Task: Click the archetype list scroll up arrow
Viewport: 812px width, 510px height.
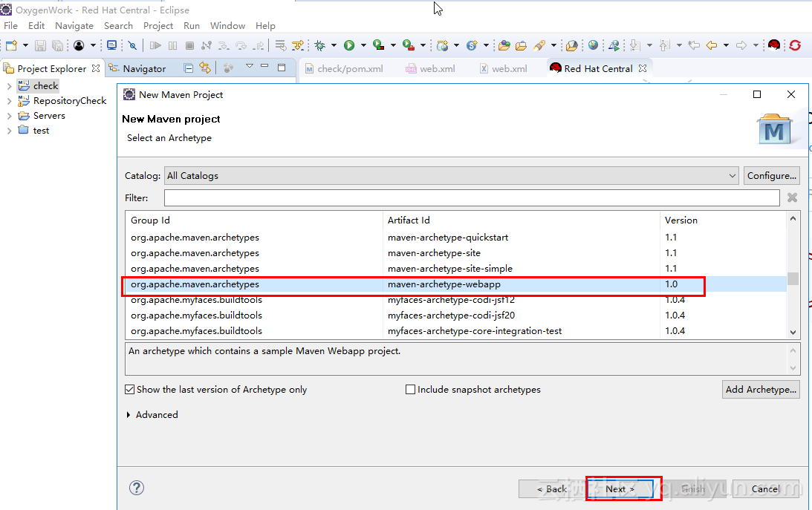Action: pyautogui.click(x=793, y=218)
